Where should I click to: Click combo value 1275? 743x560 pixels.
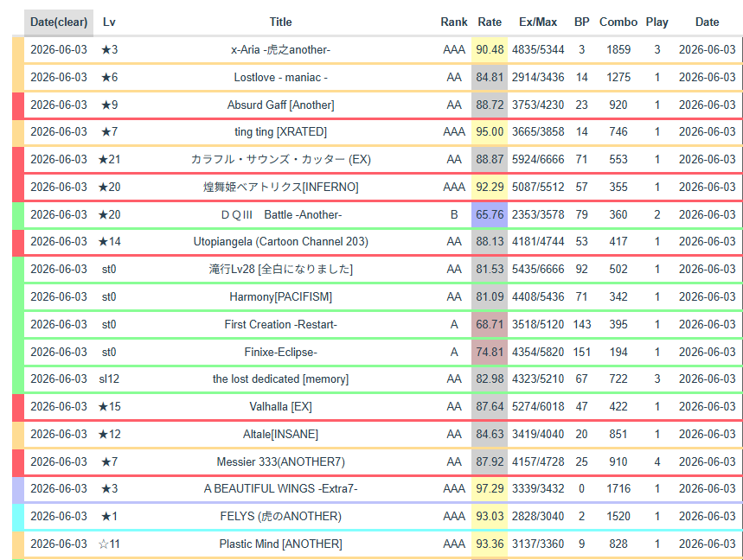click(618, 77)
